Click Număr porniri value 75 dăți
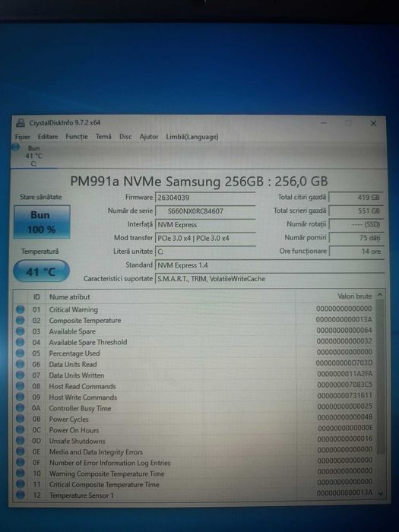399x532 pixels. (356, 238)
